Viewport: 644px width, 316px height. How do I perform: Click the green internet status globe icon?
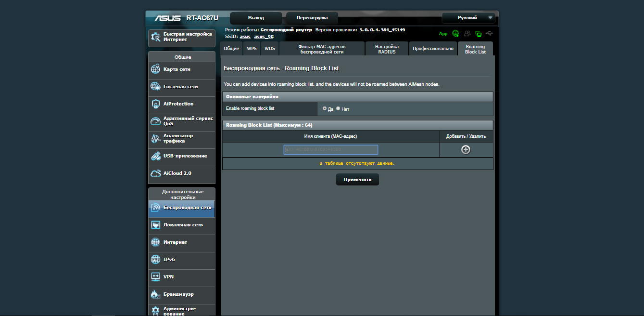pos(455,34)
